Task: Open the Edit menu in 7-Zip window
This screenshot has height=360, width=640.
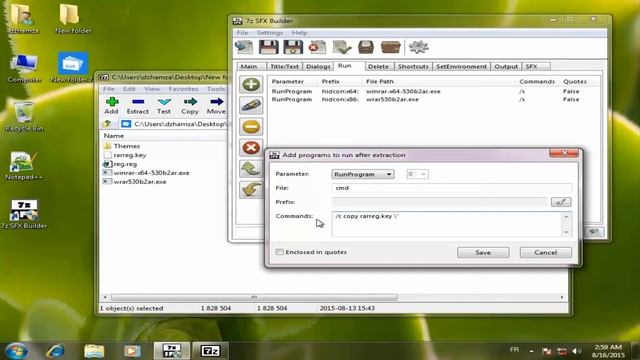Action: pyautogui.click(x=129, y=89)
